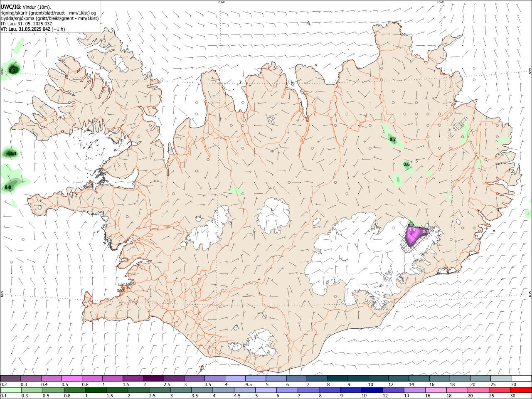Pick the bright pink snow swatch at 0.5
Image resolution: width=532 pixels, height=399 pixels.
tap(71, 379)
